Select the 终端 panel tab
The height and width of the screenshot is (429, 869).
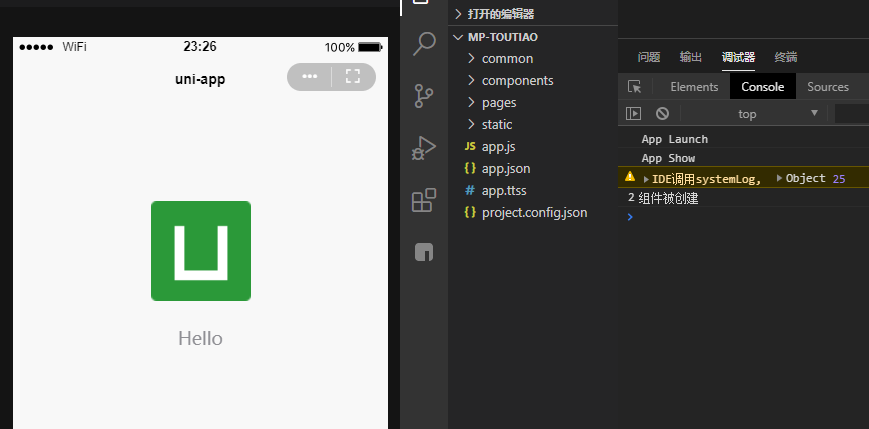(786, 57)
